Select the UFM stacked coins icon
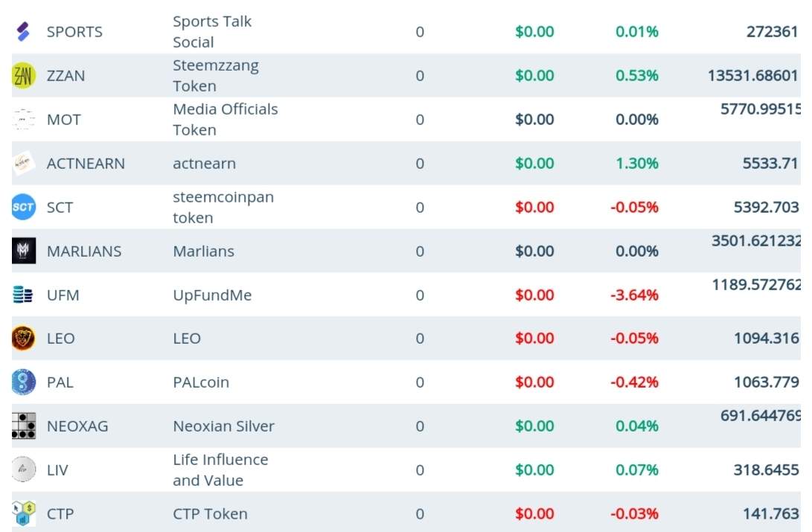Image resolution: width=812 pixels, height=532 pixels. tap(23, 295)
